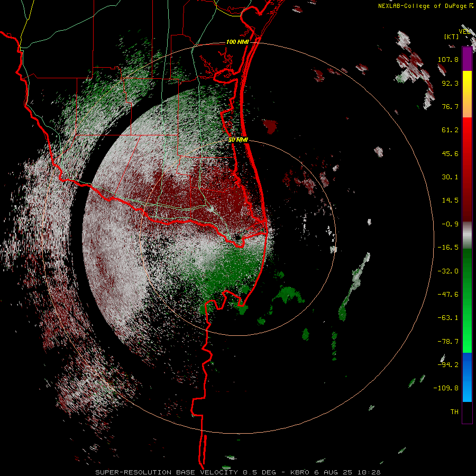Viewport: 476px width, 476px height.
Task: Click the VEL legend title
Action: point(464,32)
